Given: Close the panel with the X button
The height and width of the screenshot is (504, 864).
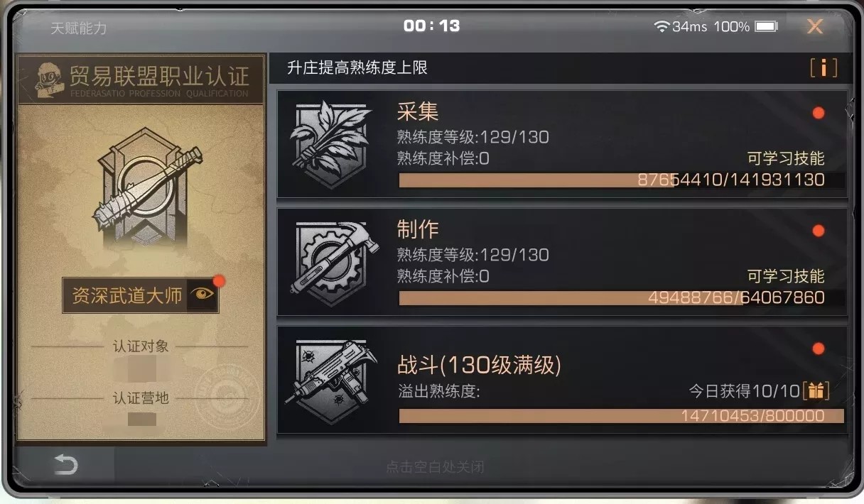Looking at the screenshot, I should [x=815, y=27].
